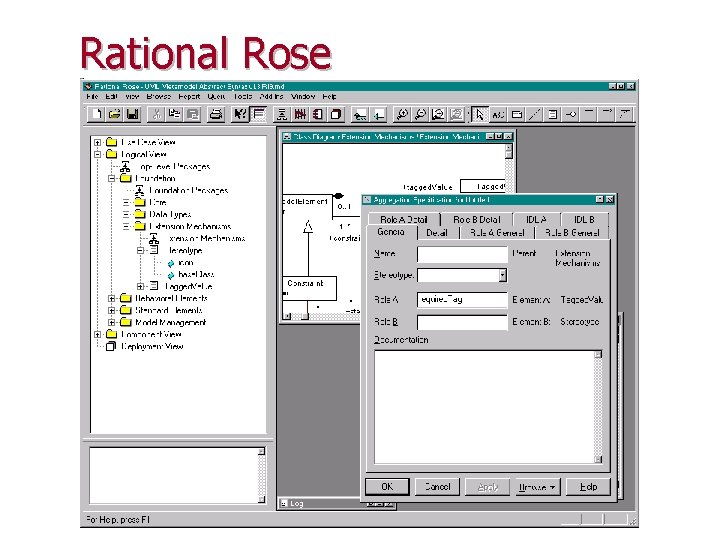Viewport: 720px width, 540px height.
Task: Select the arrow Selection tool
Action: [479, 114]
